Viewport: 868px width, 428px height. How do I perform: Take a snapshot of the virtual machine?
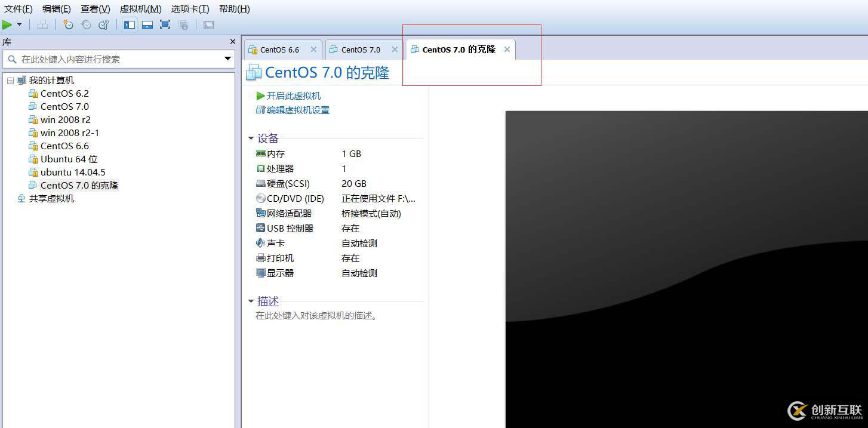(68, 24)
